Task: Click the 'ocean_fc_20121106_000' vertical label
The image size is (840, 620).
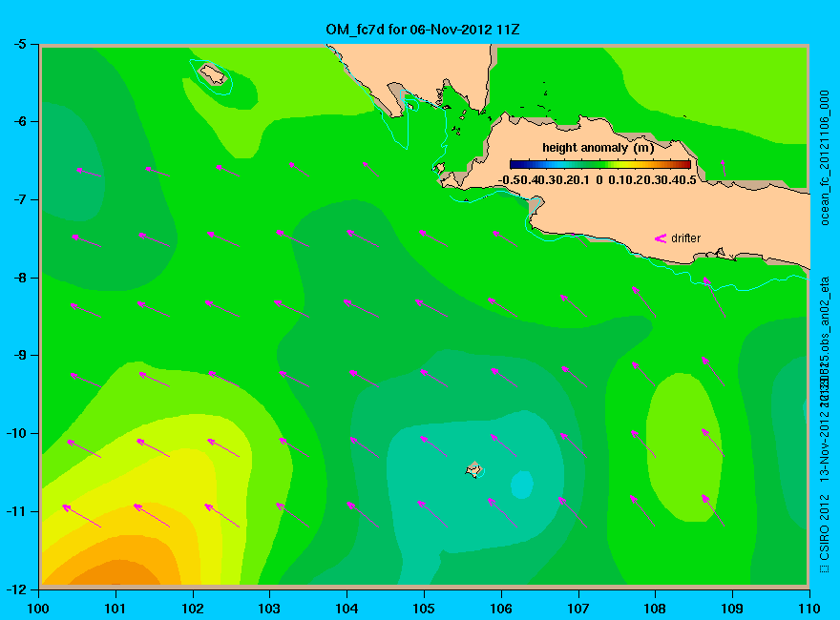Action: (x=825, y=158)
